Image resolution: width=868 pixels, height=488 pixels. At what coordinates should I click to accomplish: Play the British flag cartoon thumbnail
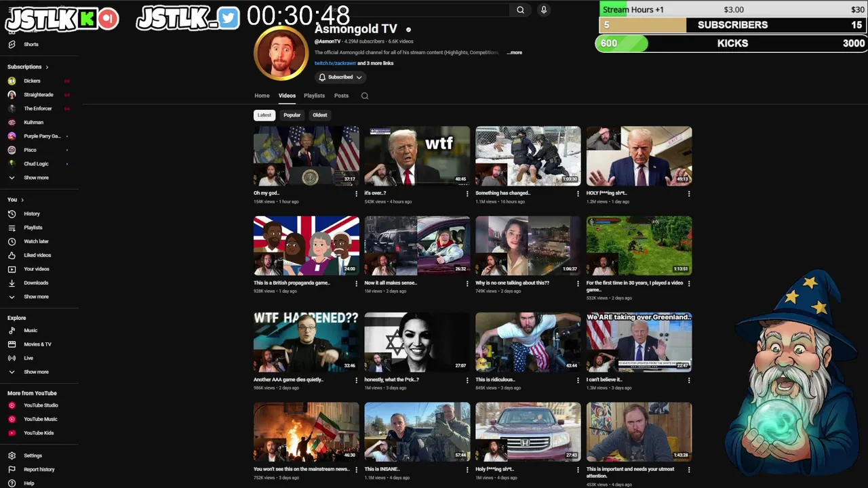click(x=307, y=245)
